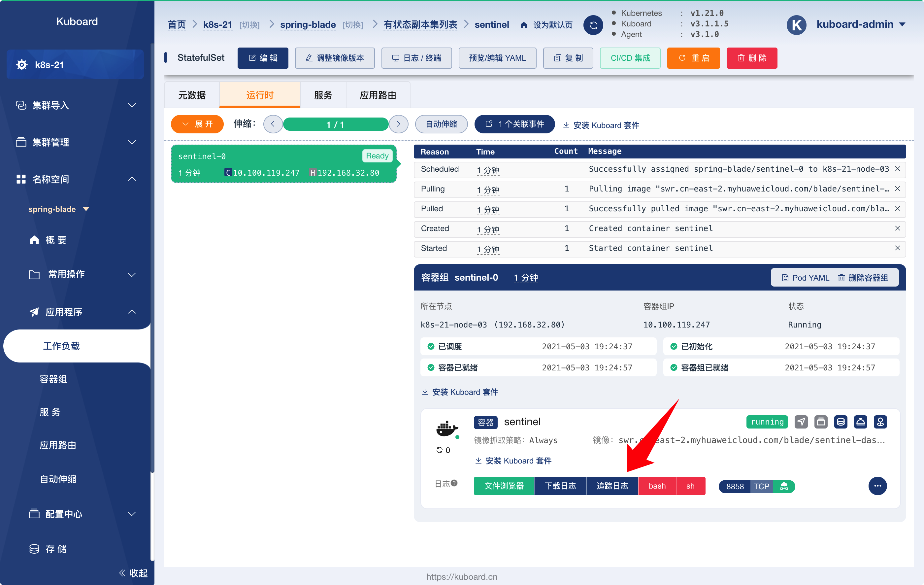This screenshot has width=924, height=585.
Task: Click the port-forward icon beside 8858 TCP
Action: pyautogui.click(x=784, y=486)
